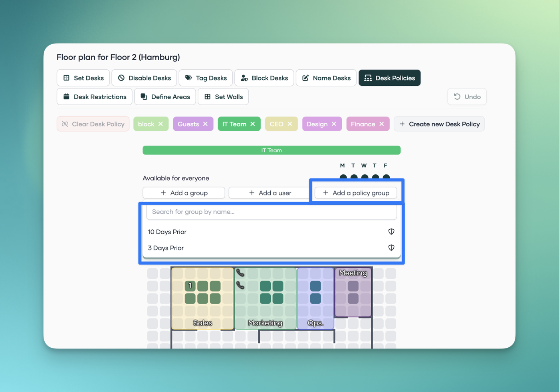This screenshot has height=392, width=559.
Task: Click the shield icon beside 3 Days Prior
Action: point(391,248)
